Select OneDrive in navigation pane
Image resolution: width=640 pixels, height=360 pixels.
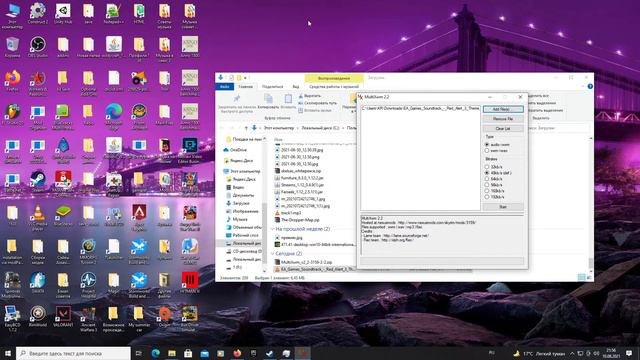click(x=235, y=150)
